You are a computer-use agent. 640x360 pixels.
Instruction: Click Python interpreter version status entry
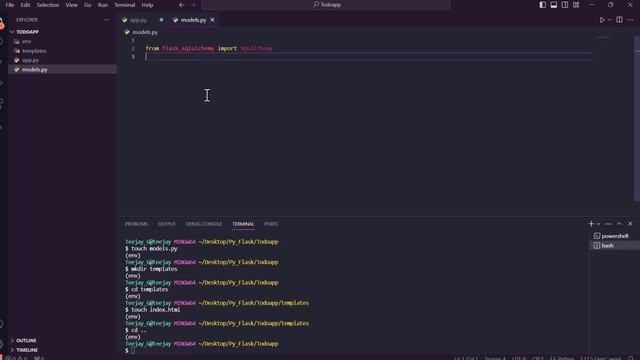600,358
